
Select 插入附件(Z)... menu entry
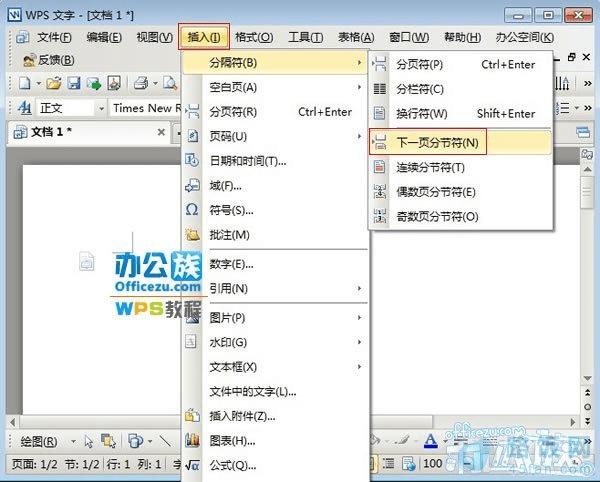pos(275,416)
